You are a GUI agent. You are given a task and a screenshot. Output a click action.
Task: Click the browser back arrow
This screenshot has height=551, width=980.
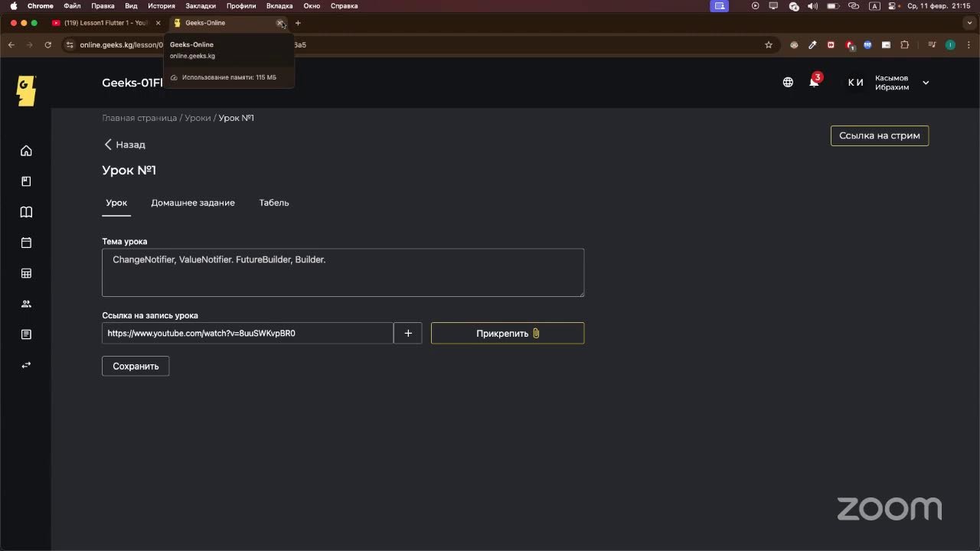12,45
